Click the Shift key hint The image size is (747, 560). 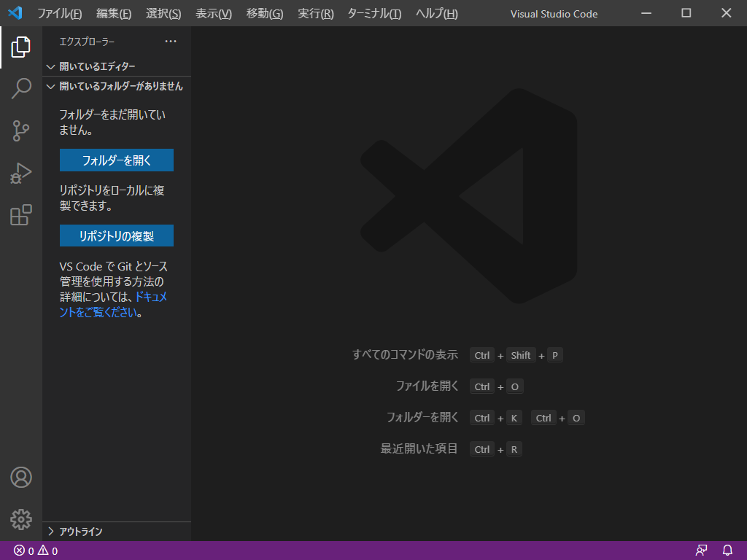point(521,355)
